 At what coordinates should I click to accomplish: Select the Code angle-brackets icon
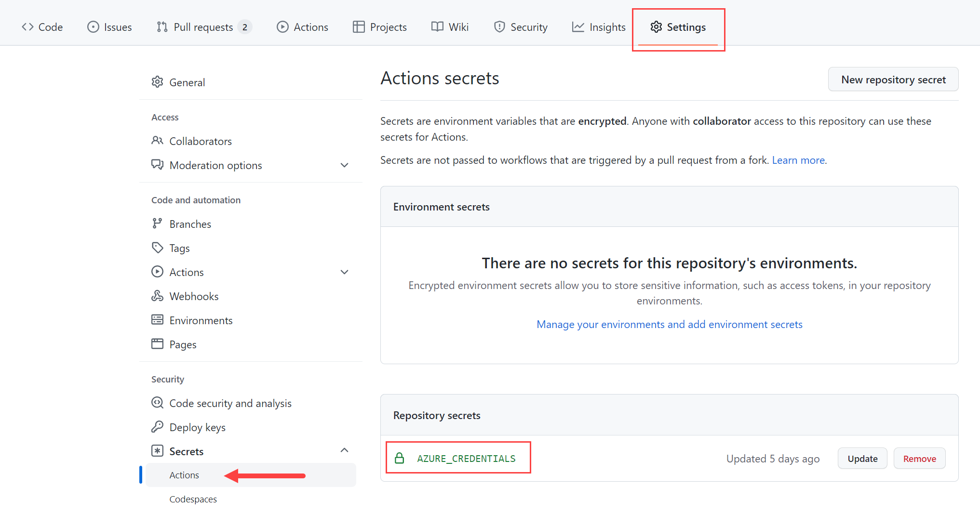27,27
